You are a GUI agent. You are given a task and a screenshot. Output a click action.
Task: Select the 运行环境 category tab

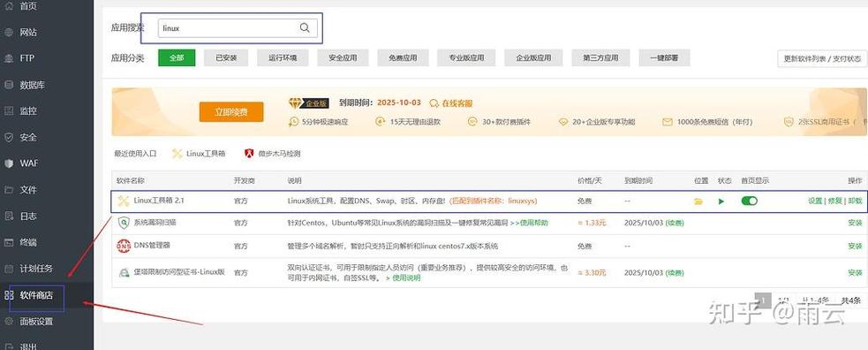[x=283, y=57]
